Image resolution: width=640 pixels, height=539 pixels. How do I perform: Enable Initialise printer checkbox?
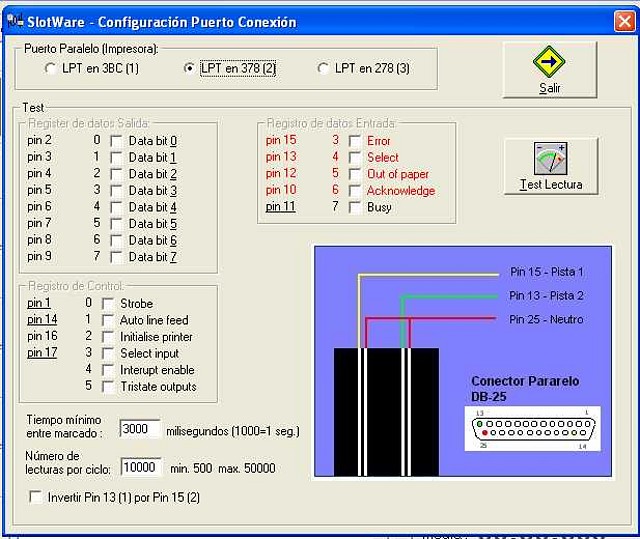click(108, 337)
